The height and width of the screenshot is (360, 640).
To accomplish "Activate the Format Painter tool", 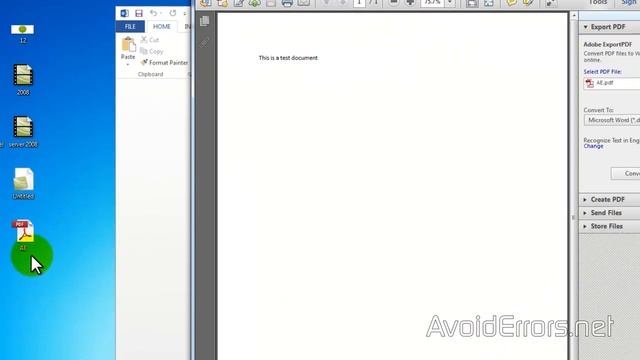I will point(164,62).
